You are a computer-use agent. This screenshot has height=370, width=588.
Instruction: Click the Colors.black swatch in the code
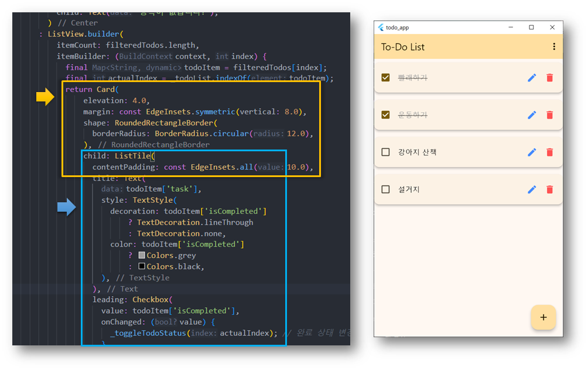click(142, 266)
